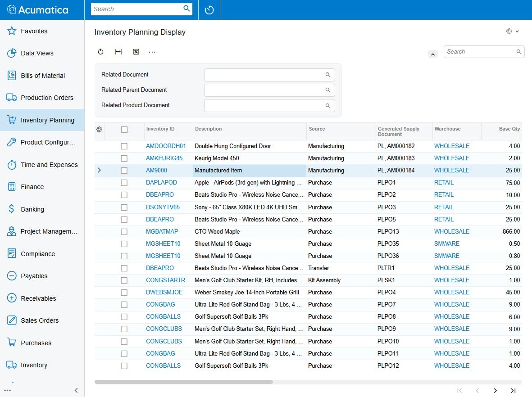
Task: Open the WHOLESALE warehouse link on Keurig row
Action: pos(451,158)
